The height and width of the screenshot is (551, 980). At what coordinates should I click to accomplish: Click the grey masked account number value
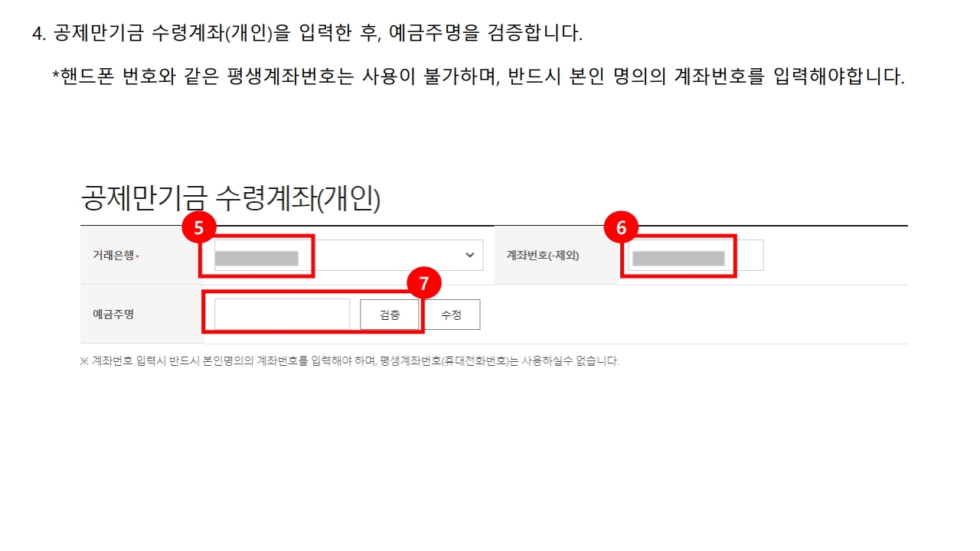point(678,258)
